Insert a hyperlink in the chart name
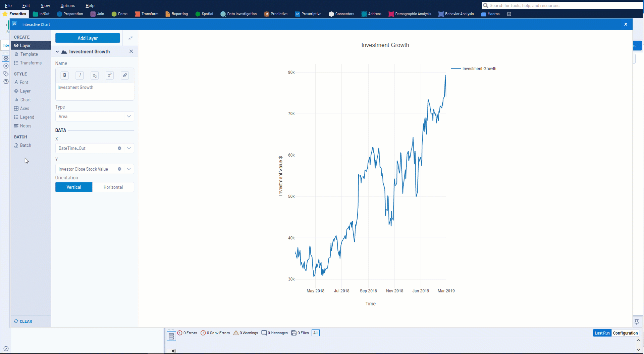 [x=125, y=75]
